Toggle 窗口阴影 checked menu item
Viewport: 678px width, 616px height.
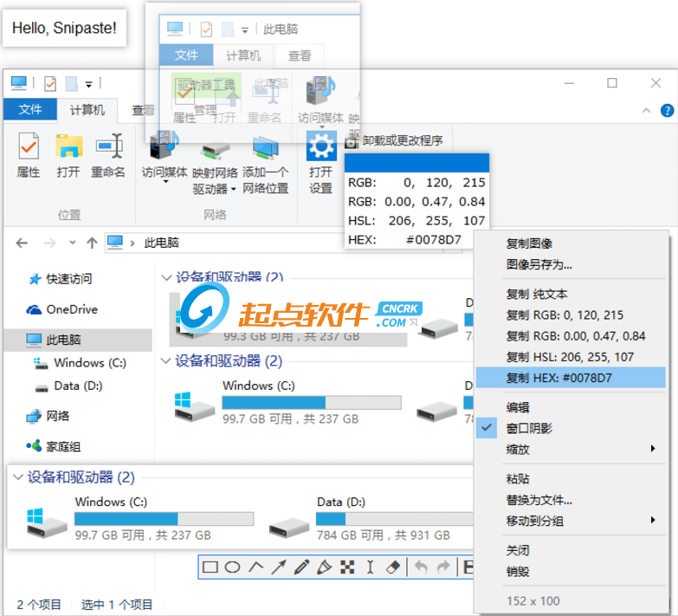571,428
